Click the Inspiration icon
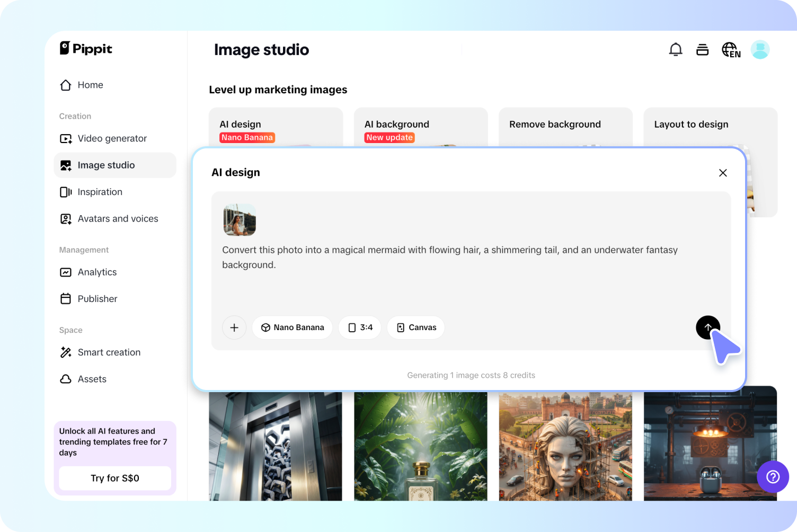Viewport: 797px width, 532px height. (66, 192)
